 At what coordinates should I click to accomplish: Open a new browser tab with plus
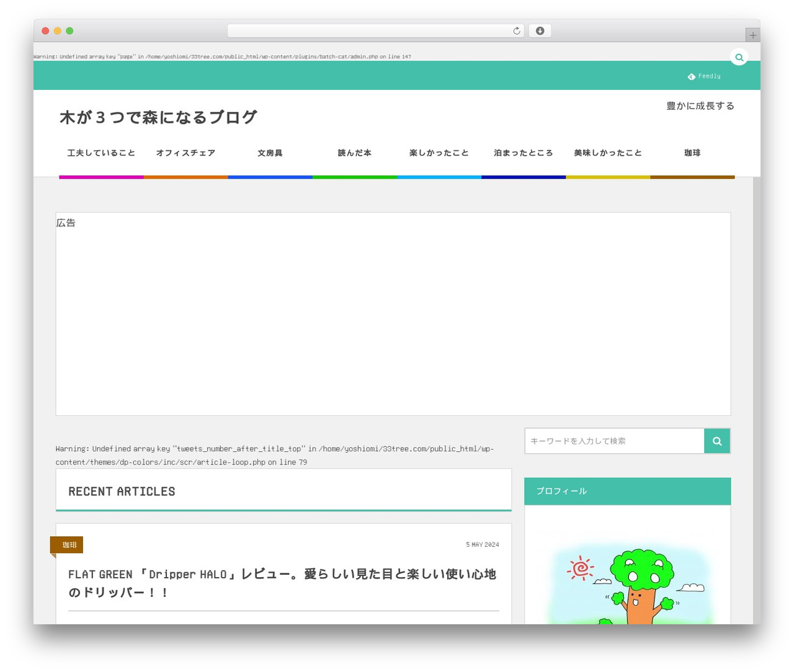(x=752, y=35)
